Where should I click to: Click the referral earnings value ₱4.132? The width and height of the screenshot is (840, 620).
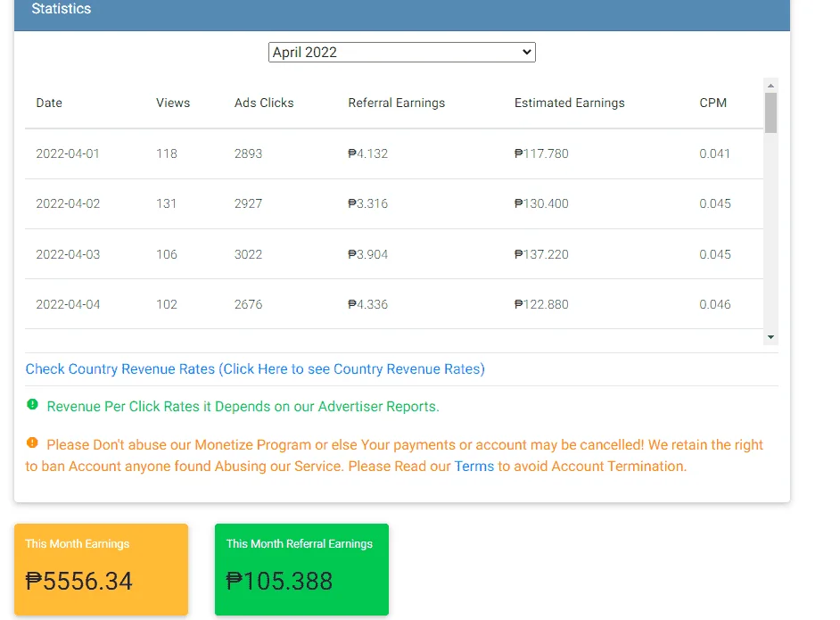[x=368, y=153]
